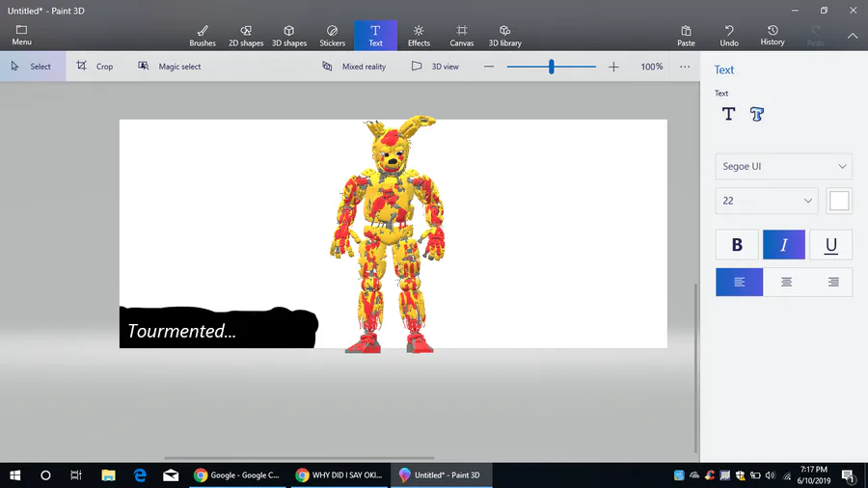This screenshot has width=868, height=488.
Task: Open volume control in system tray
Action: [770, 475]
